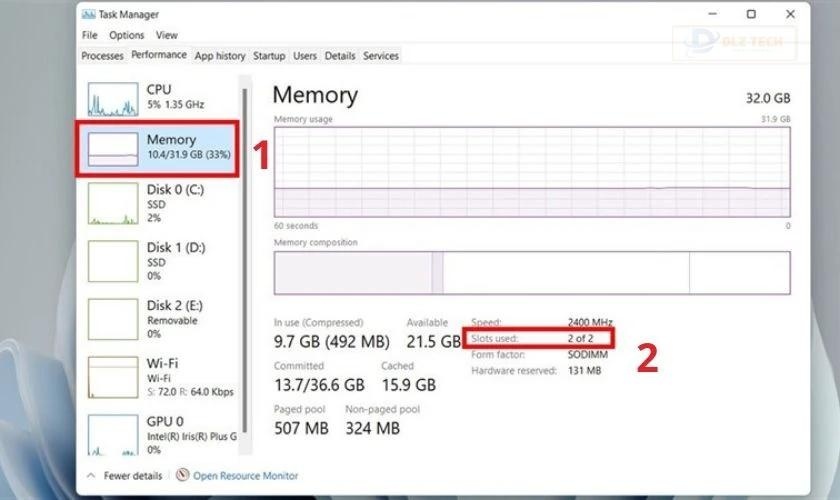Click the Disk 2 (E:) graph thumbnail
The width and height of the screenshot is (840, 500).
click(x=112, y=319)
